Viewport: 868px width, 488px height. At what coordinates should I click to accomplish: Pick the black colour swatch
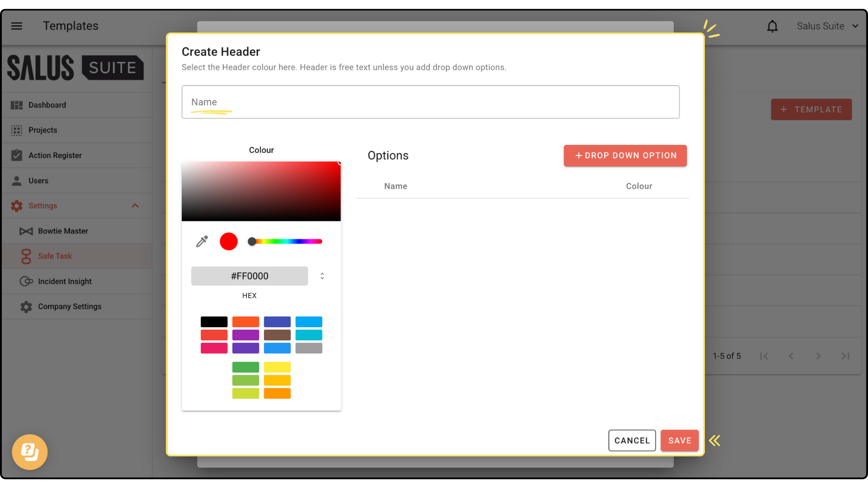click(x=214, y=322)
